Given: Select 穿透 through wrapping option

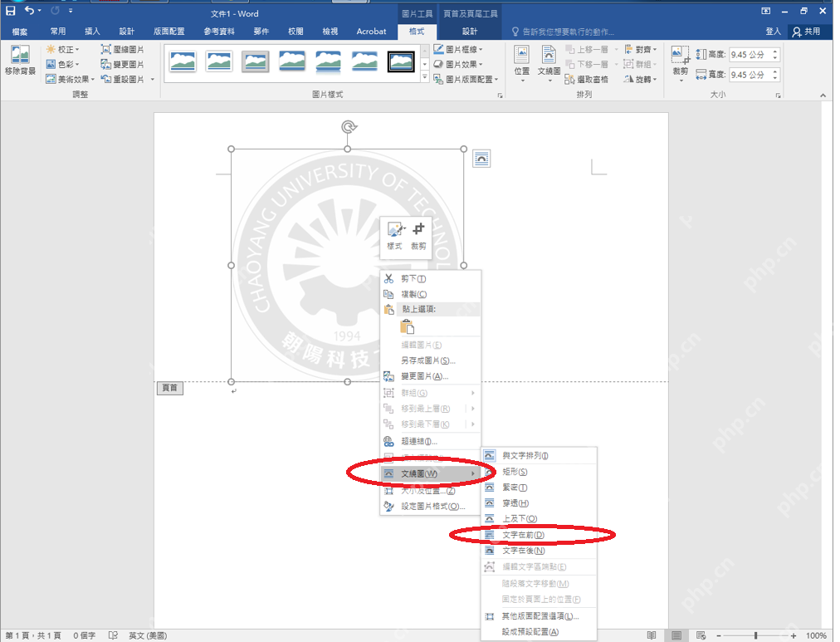Looking at the screenshot, I should tap(539, 503).
